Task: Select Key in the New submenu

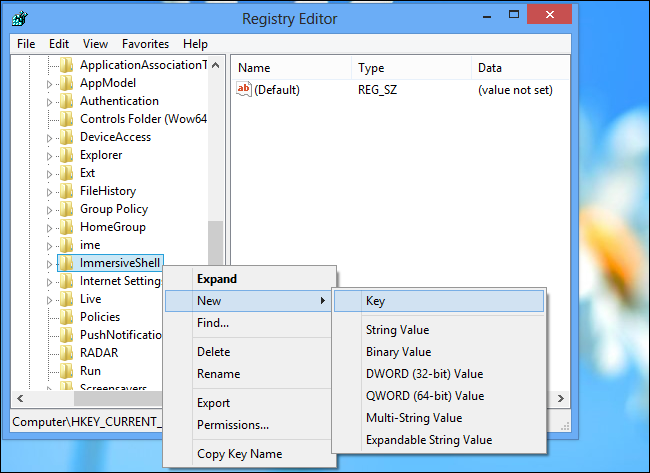Action: pyautogui.click(x=439, y=301)
